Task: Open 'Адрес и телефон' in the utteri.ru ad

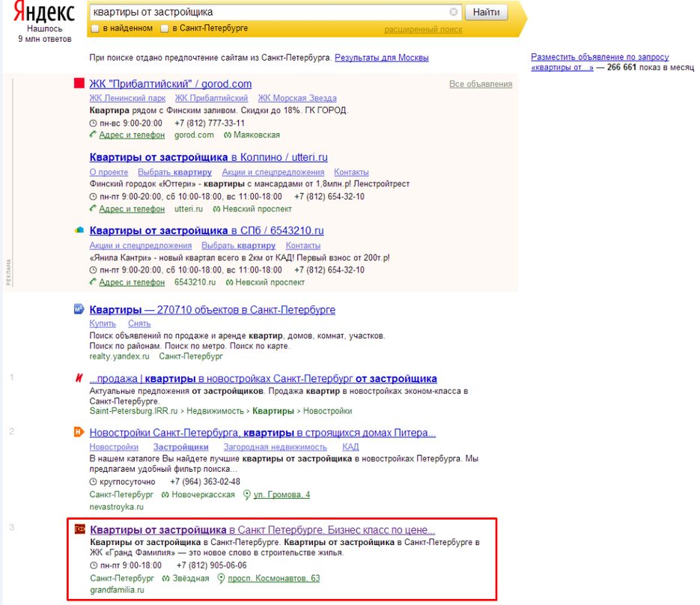Action: (132, 209)
